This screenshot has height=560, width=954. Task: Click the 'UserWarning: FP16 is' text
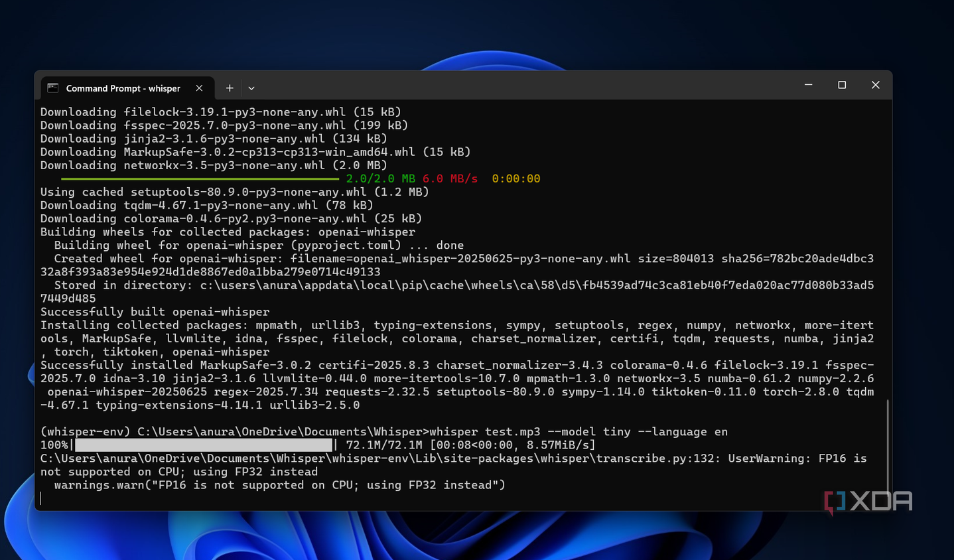(x=797, y=458)
